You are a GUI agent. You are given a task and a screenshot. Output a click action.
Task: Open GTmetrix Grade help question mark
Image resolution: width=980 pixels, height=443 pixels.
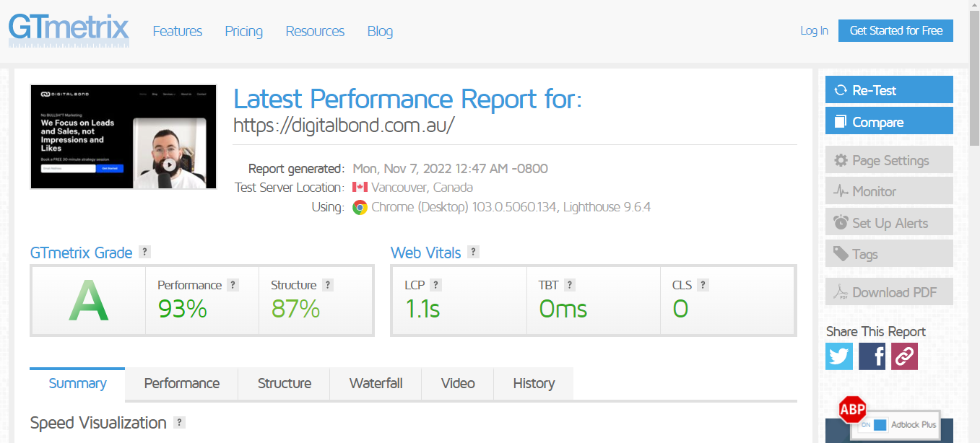(145, 252)
